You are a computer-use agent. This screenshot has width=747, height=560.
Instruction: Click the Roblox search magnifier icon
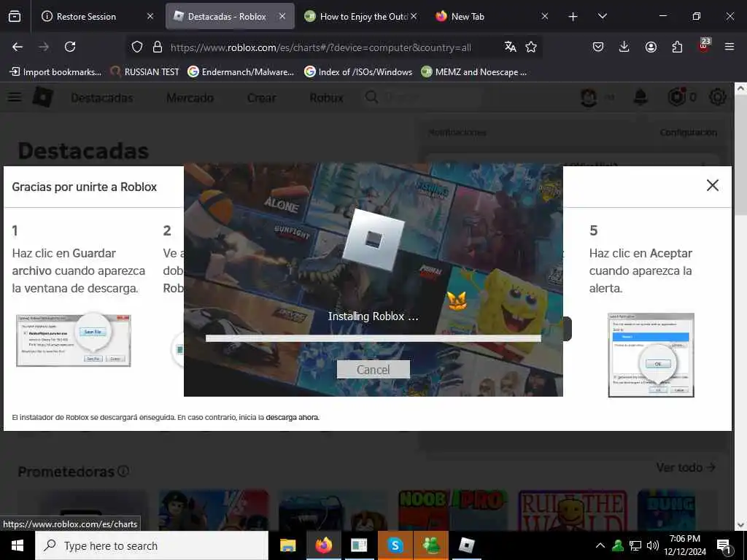coord(371,97)
